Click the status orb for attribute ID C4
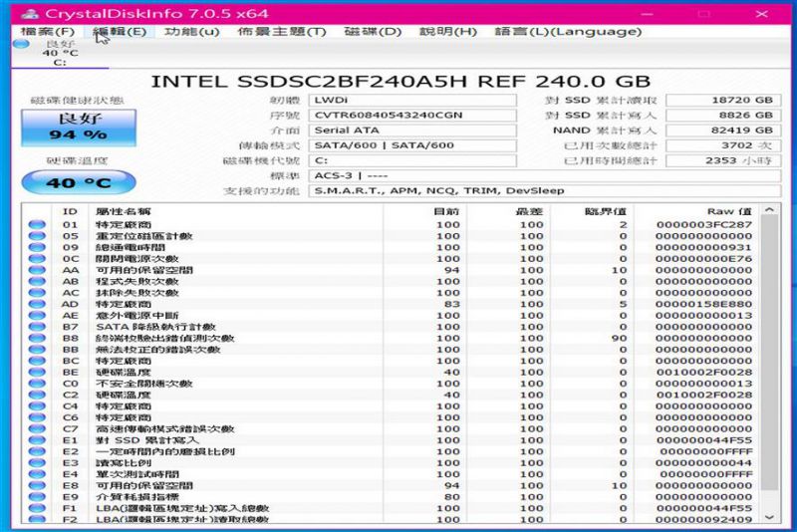The width and height of the screenshot is (797, 532). pos(37,406)
